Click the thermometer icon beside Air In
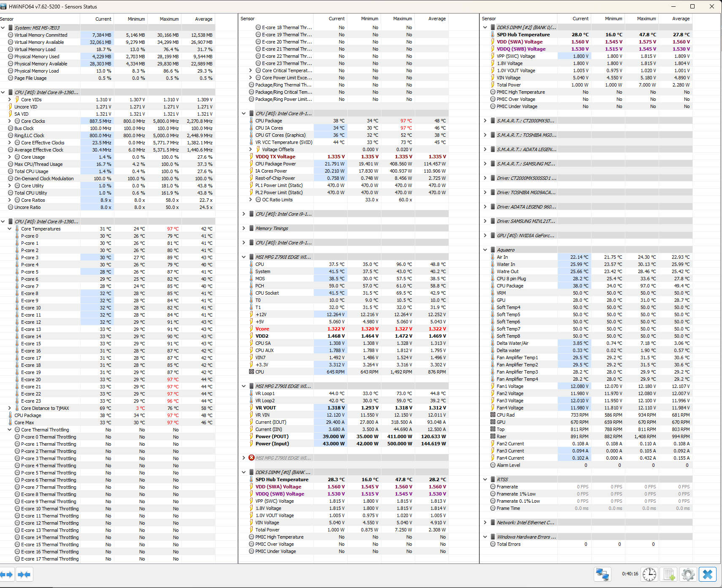This screenshot has width=722, height=588. click(492, 257)
